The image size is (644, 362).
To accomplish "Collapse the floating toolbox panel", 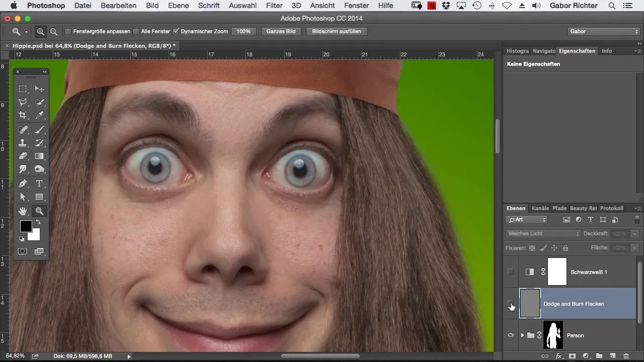I will [x=44, y=72].
